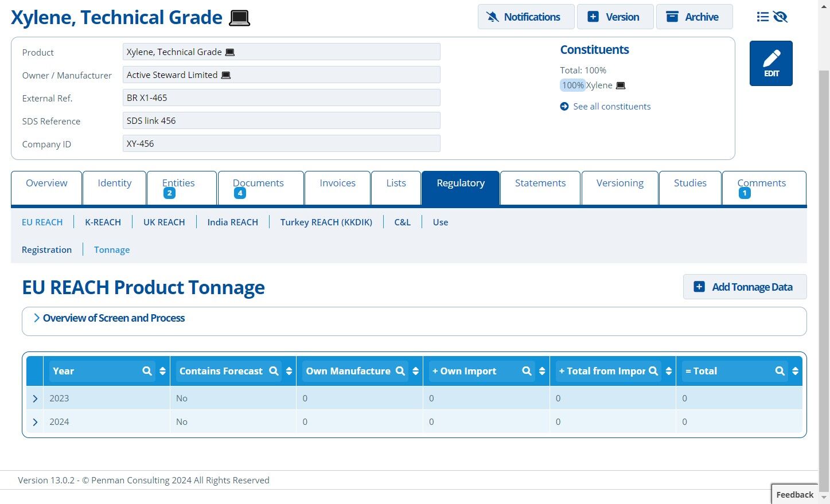Viewport: 830px width, 504px height.
Task: Expand the 2023 tonnage row
Action: click(x=35, y=398)
